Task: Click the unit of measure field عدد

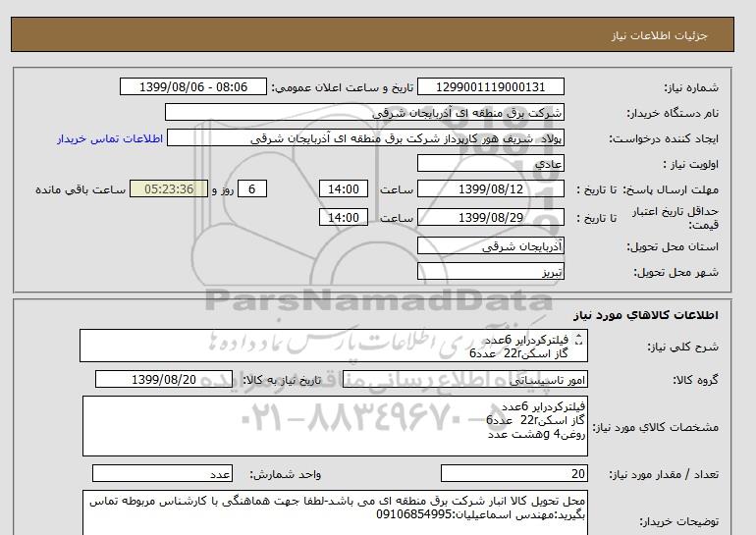Action: [x=162, y=474]
